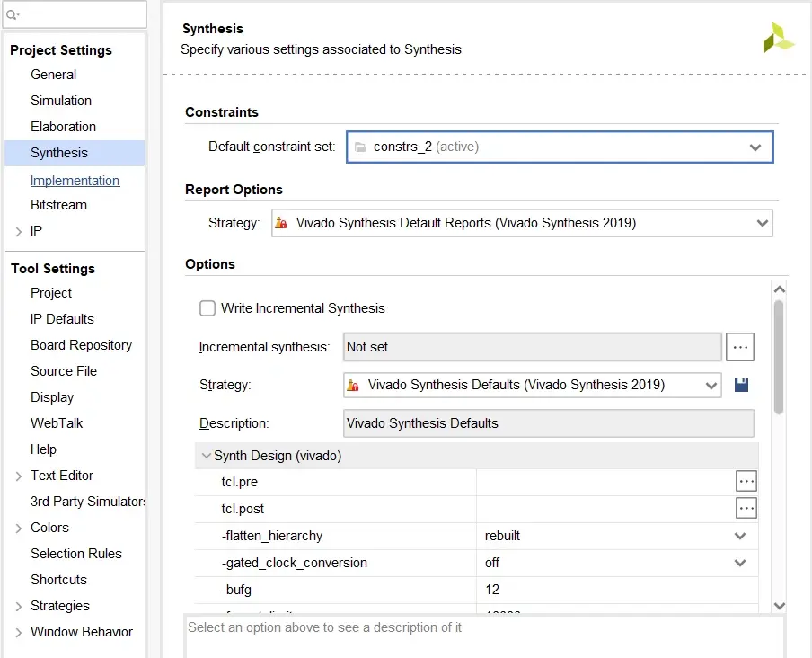Click the save strategy floppy disk icon
Screen dimensions: 812x658
[741, 385]
